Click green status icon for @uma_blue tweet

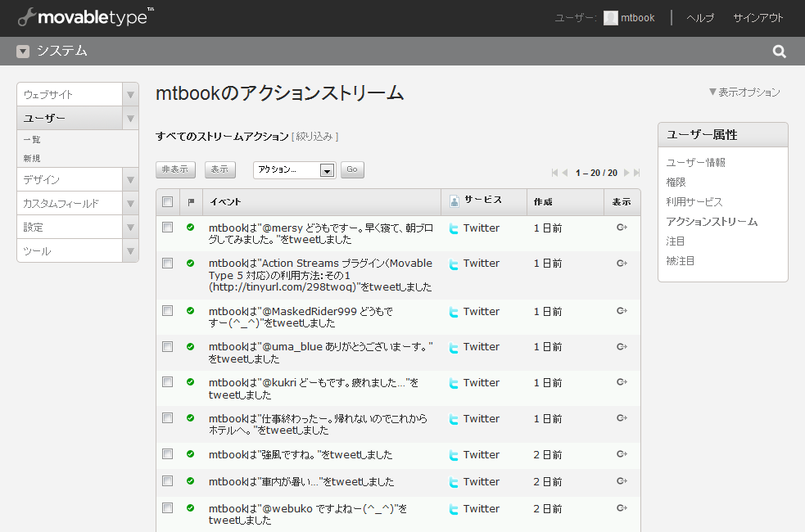coord(191,346)
